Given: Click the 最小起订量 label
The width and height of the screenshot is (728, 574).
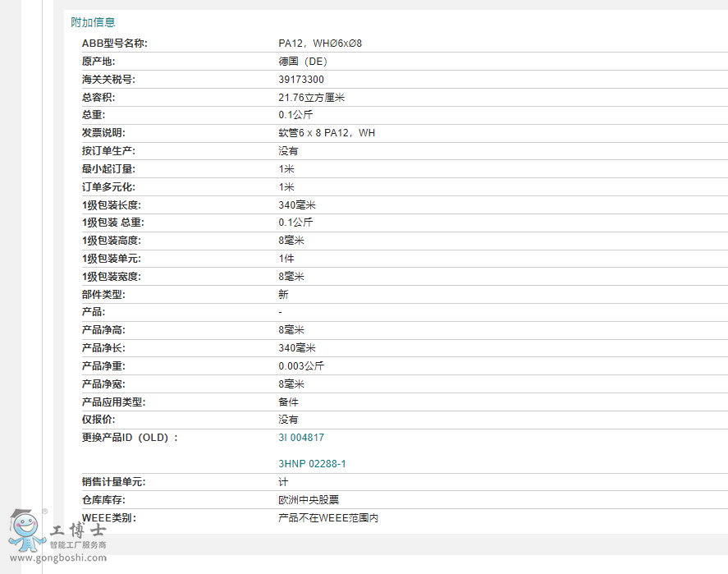Looking at the screenshot, I should pos(108,169).
